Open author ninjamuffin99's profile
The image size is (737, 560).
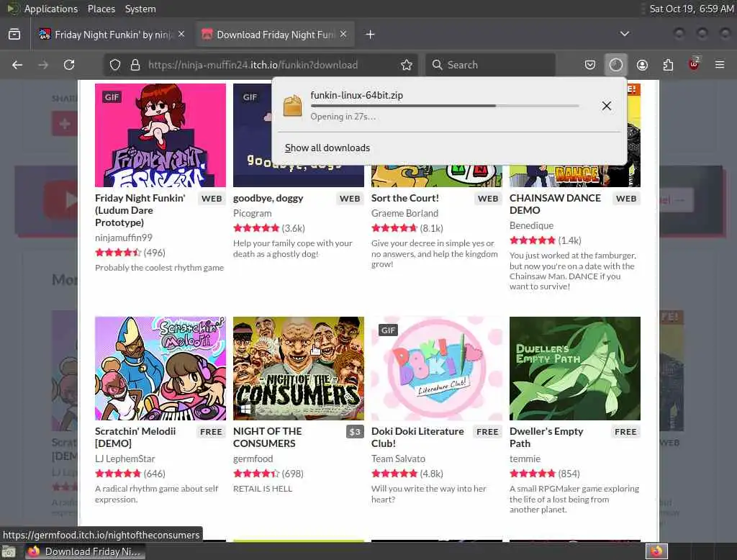[124, 238]
